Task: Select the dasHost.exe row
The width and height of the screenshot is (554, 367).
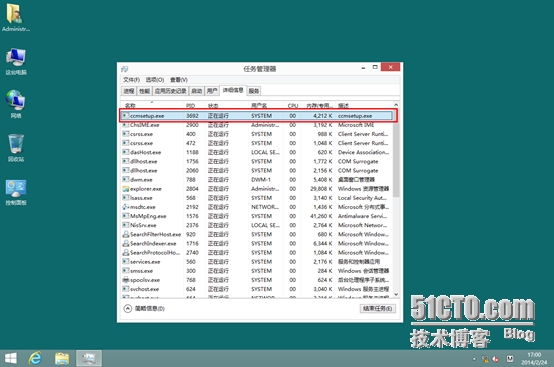Action: pyautogui.click(x=257, y=152)
